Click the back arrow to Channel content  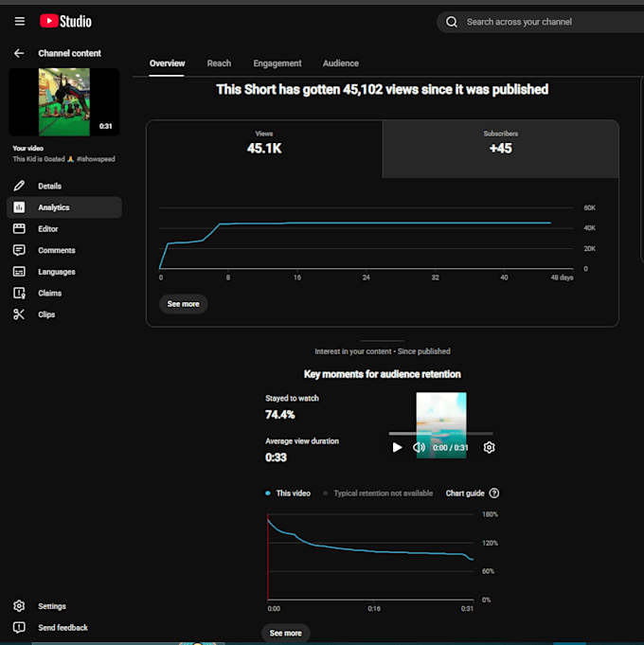coord(19,53)
